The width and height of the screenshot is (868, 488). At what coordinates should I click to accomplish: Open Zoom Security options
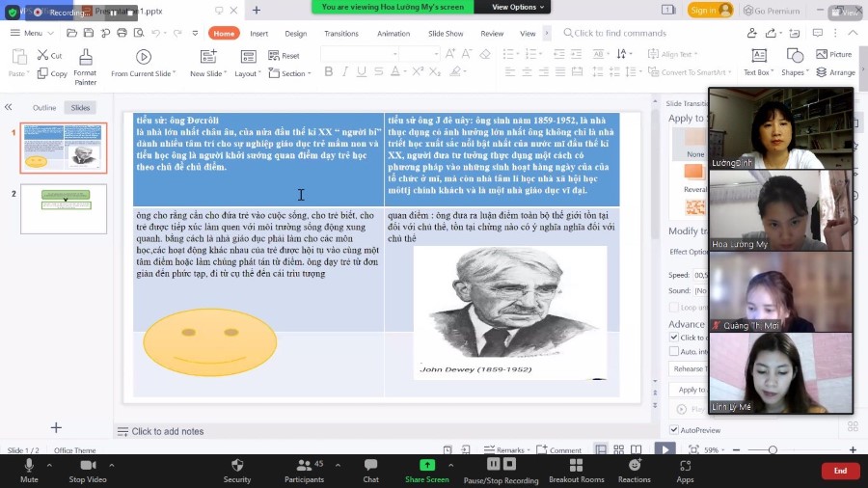tap(237, 471)
